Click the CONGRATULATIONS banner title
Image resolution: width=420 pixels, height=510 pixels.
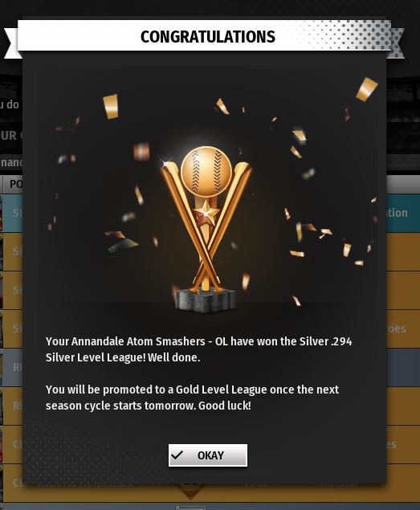(207, 36)
